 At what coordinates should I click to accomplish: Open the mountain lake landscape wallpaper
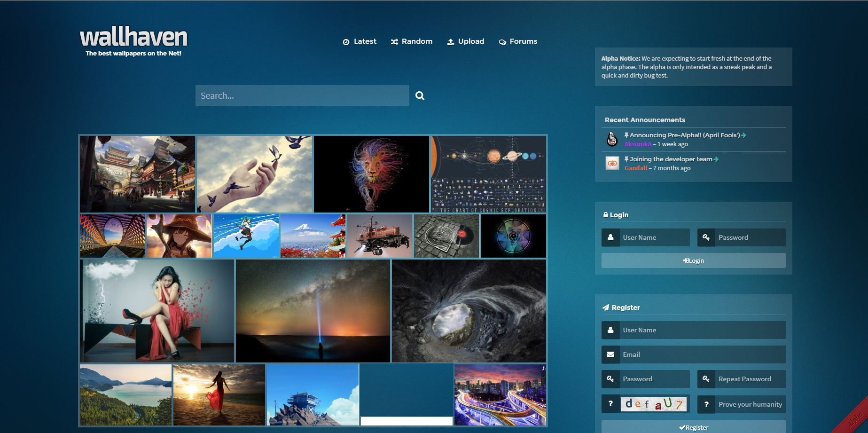[125, 395]
